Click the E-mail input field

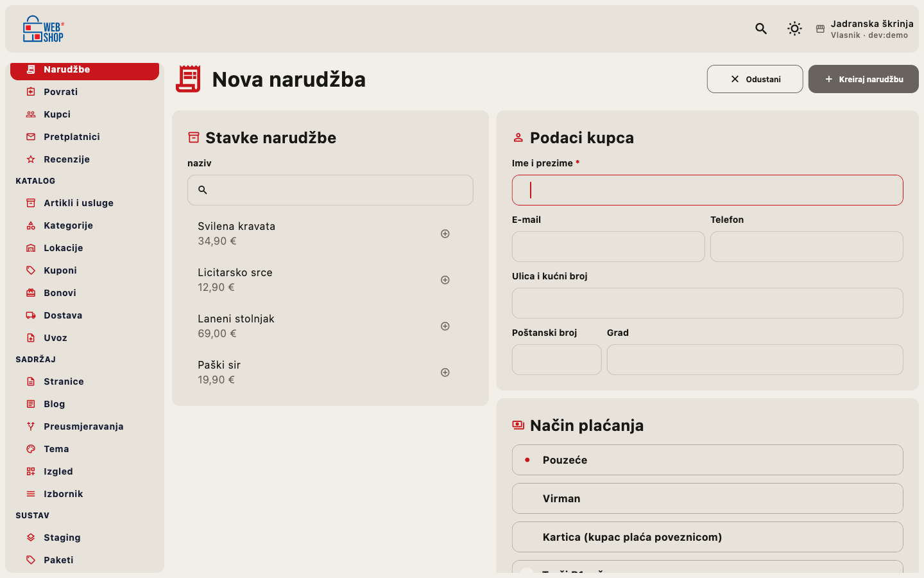pyautogui.click(x=608, y=247)
